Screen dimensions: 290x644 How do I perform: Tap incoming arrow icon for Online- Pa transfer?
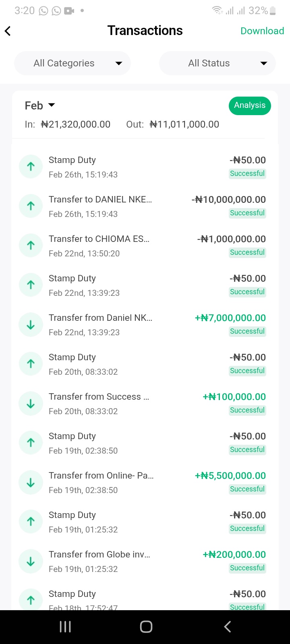(x=31, y=482)
